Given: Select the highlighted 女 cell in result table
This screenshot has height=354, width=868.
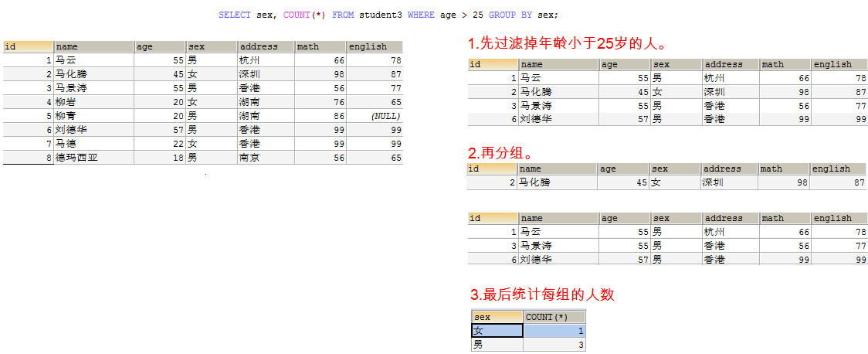Looking at the screenshot, I should point(497,331).
